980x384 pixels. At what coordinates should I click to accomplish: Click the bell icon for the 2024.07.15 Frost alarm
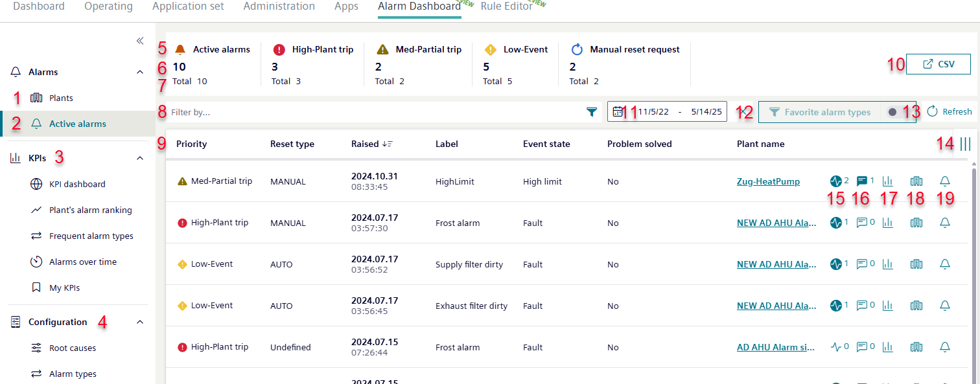coord(945,347)
